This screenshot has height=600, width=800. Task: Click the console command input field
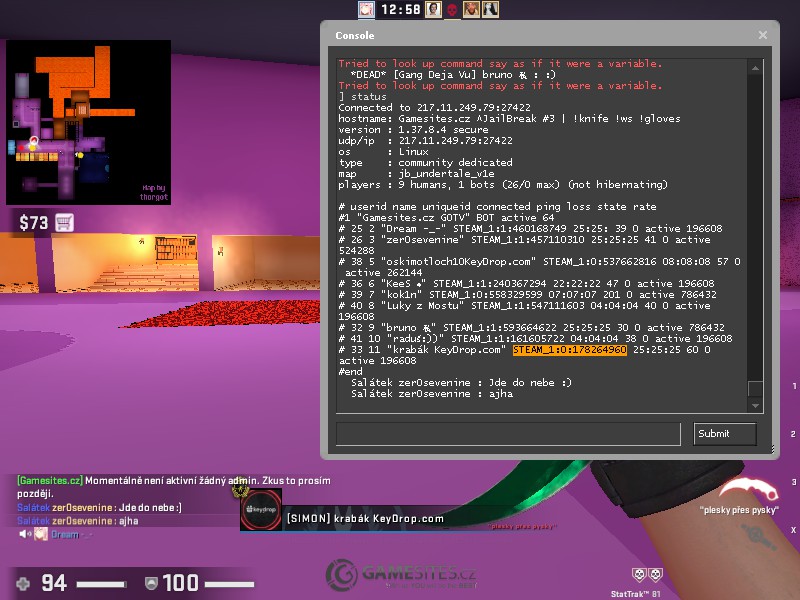coord(511,433)
